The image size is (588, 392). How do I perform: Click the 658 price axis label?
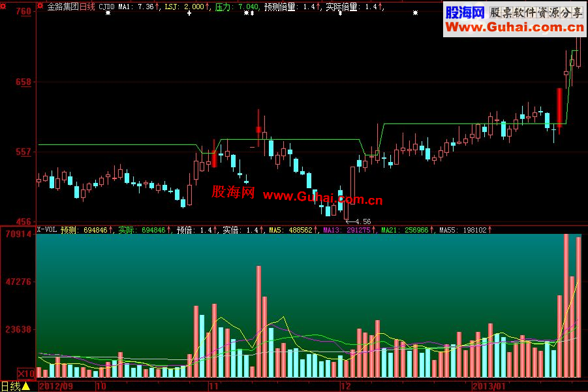point(23,82)
